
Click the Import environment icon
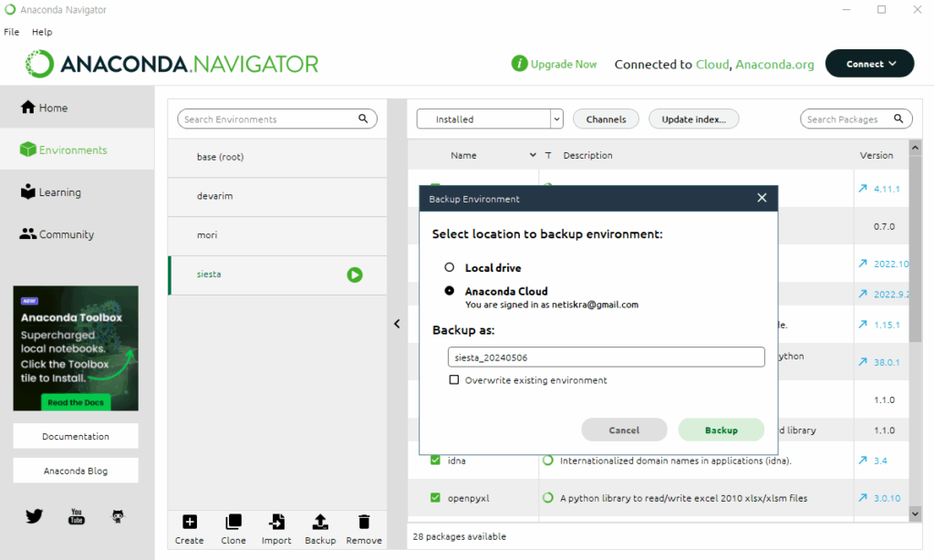click(x=276, y=522)
